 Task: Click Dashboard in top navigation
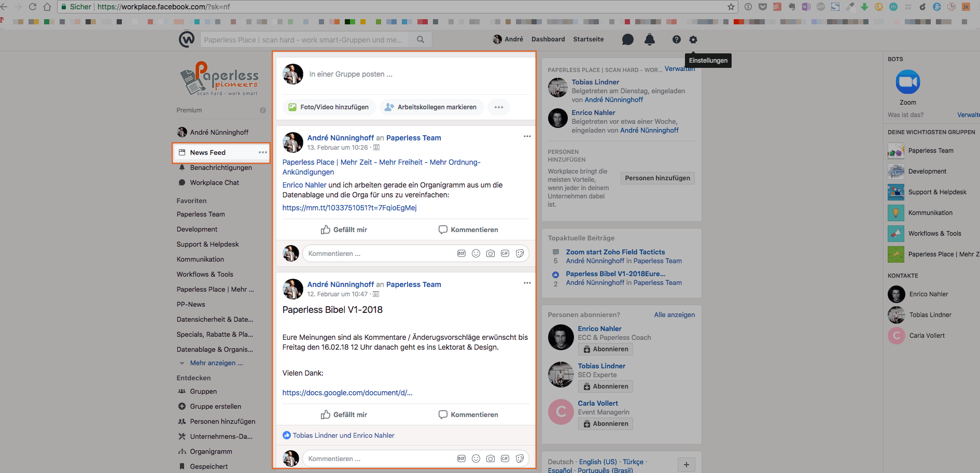click(x=548, y=39)
